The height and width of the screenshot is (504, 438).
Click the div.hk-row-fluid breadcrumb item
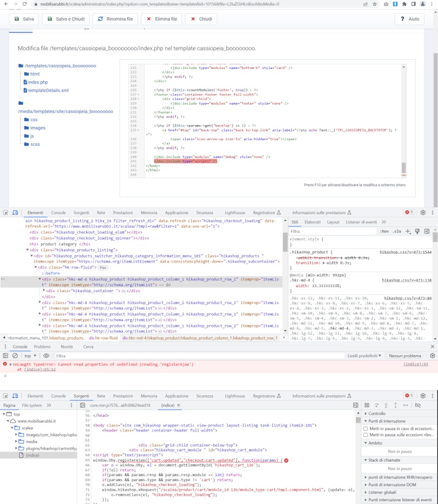(x=103, y=338)
